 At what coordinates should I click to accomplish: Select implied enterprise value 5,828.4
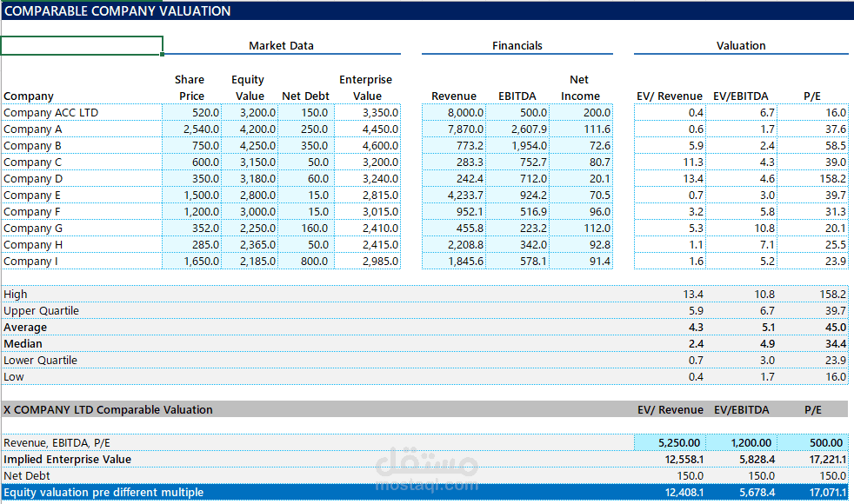pos(757,460)
